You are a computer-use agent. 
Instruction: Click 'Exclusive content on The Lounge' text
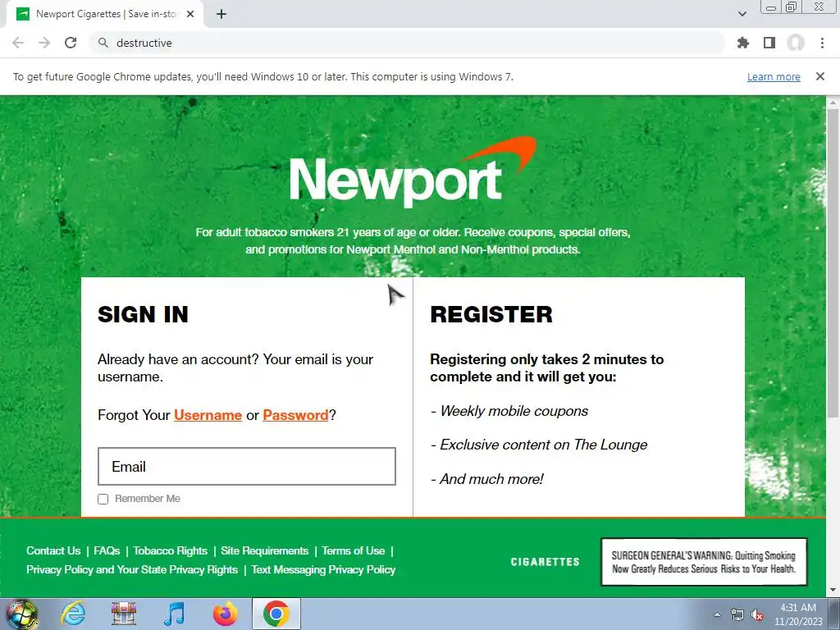[543, 445]
